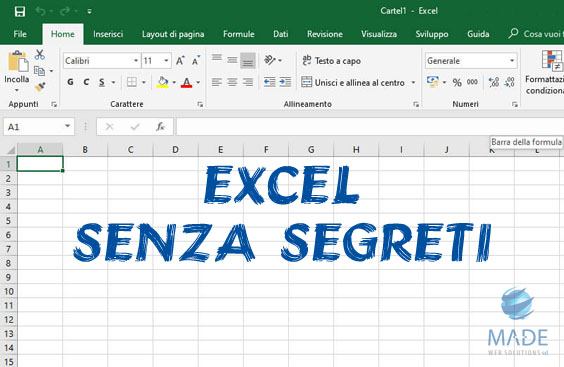Expand the Borders options arrow
The image size is (564, 367).
coord(144,82)
